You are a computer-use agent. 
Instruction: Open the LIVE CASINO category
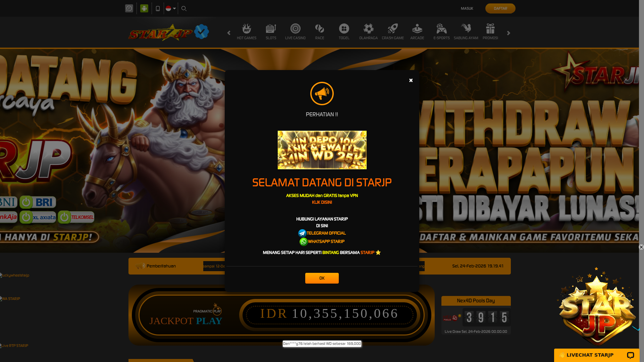[x=295, y=32]
